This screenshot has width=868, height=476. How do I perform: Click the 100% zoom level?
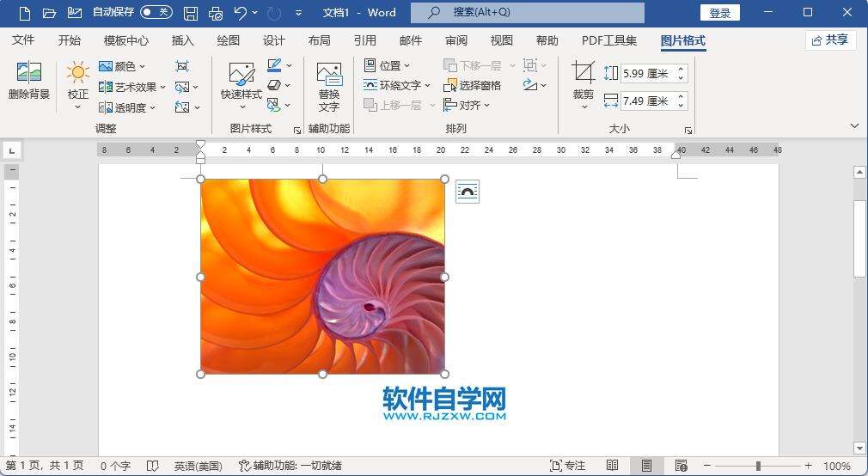pyautogui.click(x=836, y=466)
